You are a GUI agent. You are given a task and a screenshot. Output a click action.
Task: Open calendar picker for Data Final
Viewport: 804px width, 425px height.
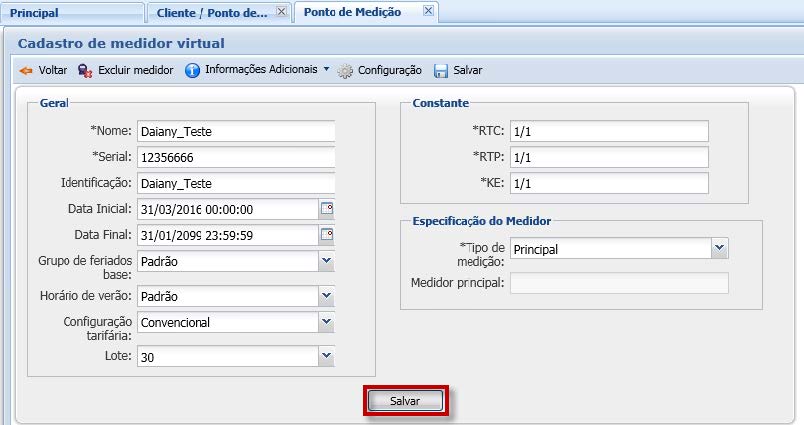(326, 235)
